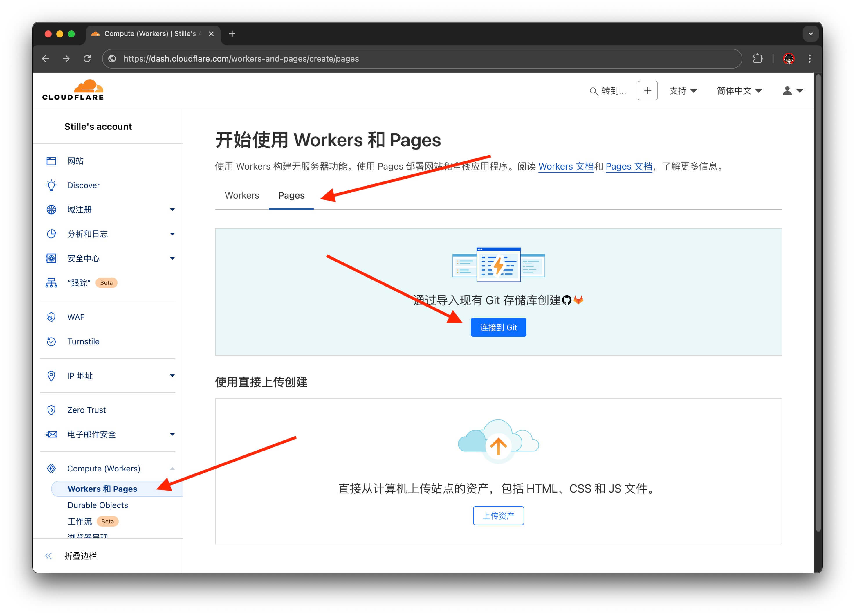
Task: Click the Cloudflare logo
Action: (x=73, y=90)
